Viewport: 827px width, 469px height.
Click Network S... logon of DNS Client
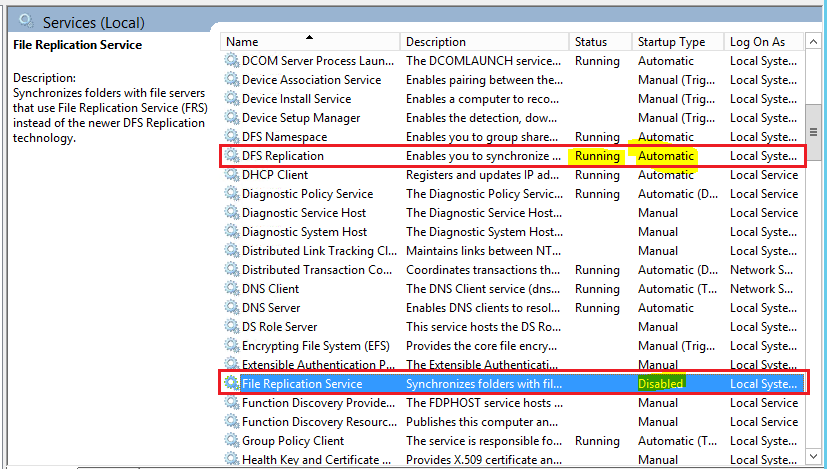pos(762,289)
